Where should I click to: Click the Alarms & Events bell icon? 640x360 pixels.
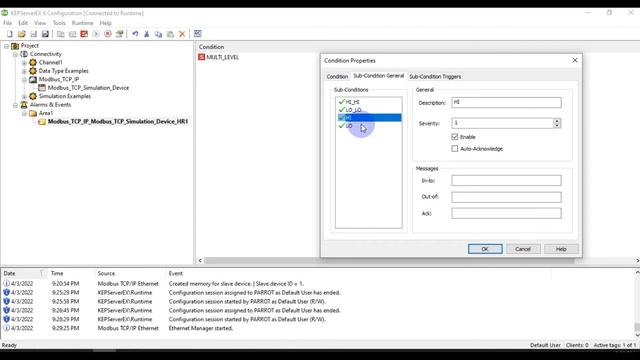point(24,104)
